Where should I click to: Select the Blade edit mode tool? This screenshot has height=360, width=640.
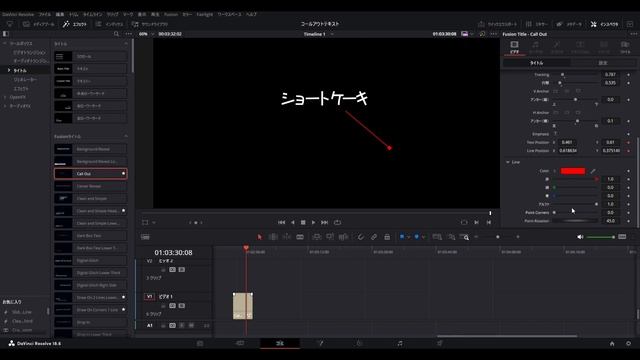point(300,237)
